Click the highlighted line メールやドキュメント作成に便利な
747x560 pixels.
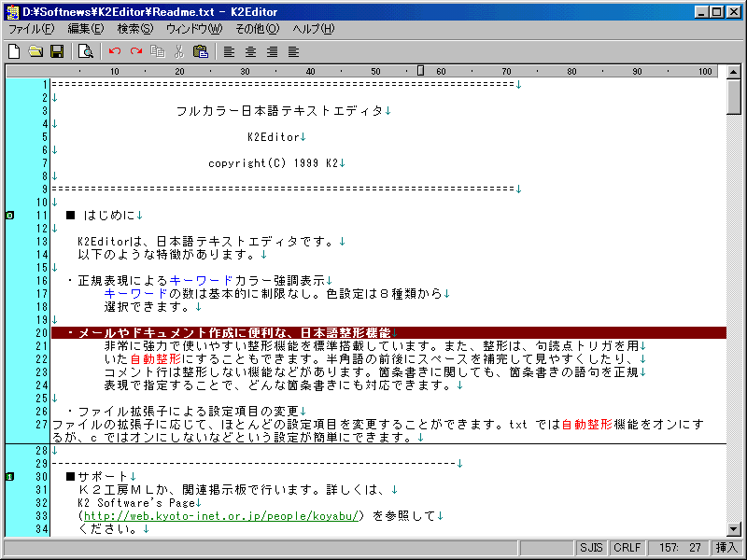[x=388, y=333]
